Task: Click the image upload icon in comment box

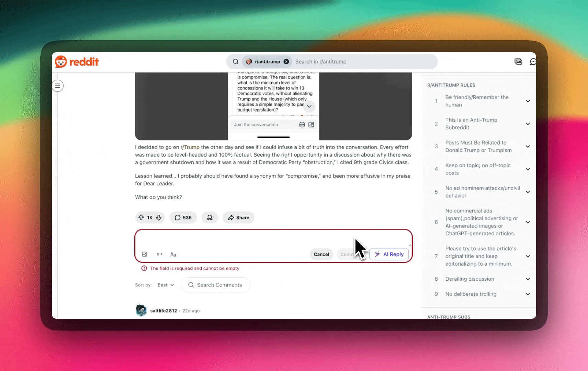Action: (x=145, y=254)
